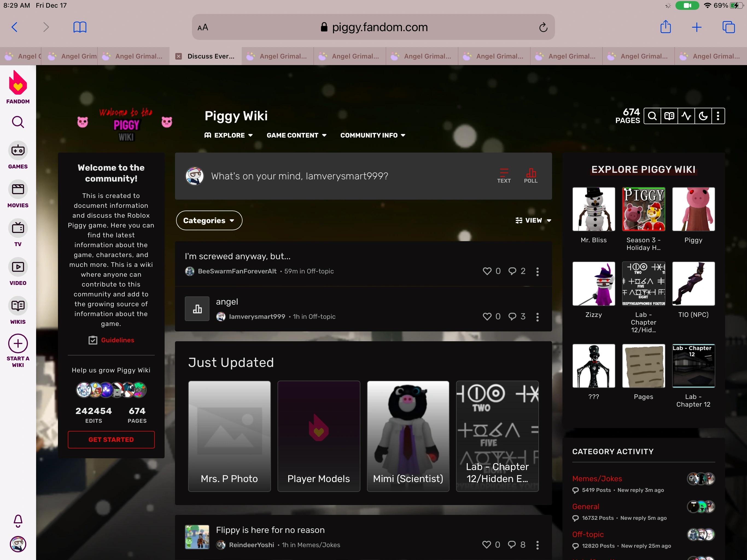Expand the Categories dropdown

(209, 221)
